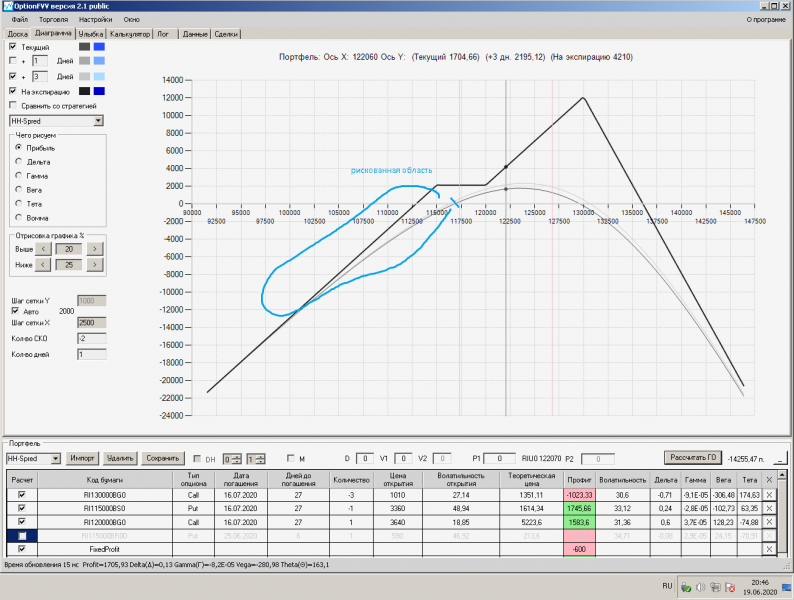Image resolution: width=794 pixels, height=600 pixels.
Task: Click the portfolio table vertical scrollbar up arrow
Action: coord(782,475)
